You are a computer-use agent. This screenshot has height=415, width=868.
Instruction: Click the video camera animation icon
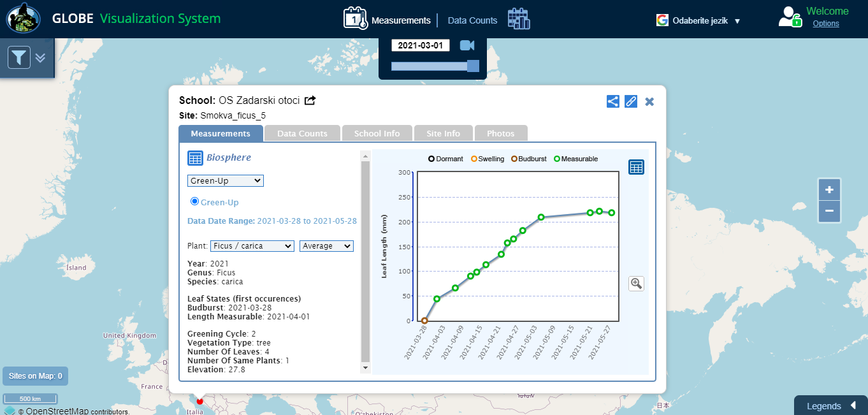pyautogui.click(x=467, y=45)
